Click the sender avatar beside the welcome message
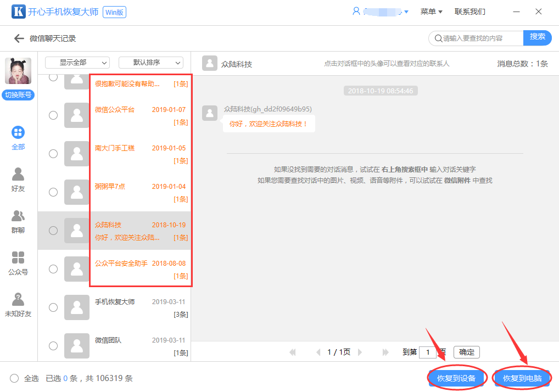559x392 pixels. 210,113
